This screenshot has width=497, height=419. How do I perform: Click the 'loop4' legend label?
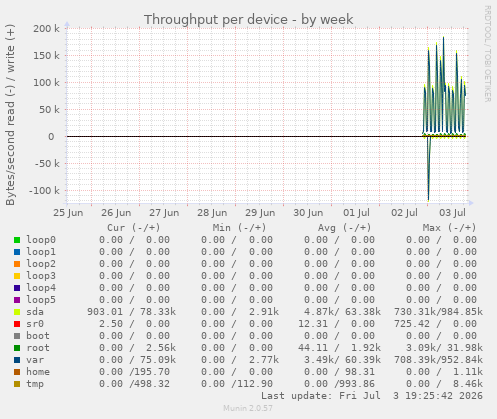click(x=41, y=288)
